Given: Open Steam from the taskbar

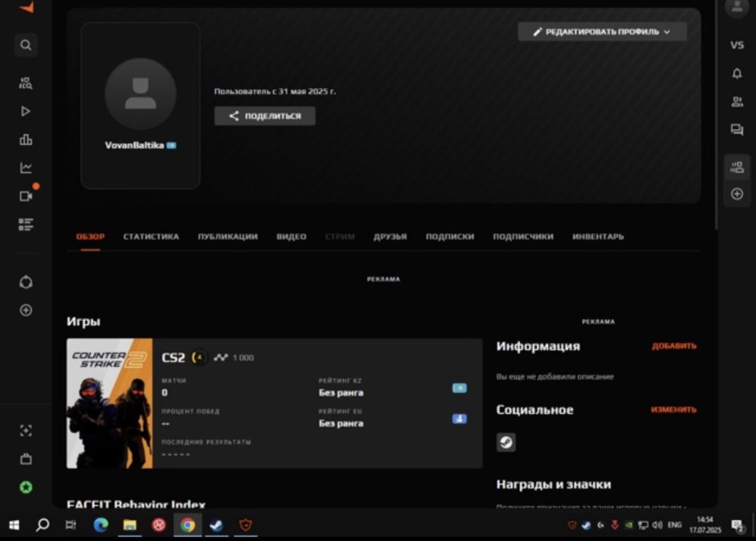Looking at the screenshot, I should (216, 524).
